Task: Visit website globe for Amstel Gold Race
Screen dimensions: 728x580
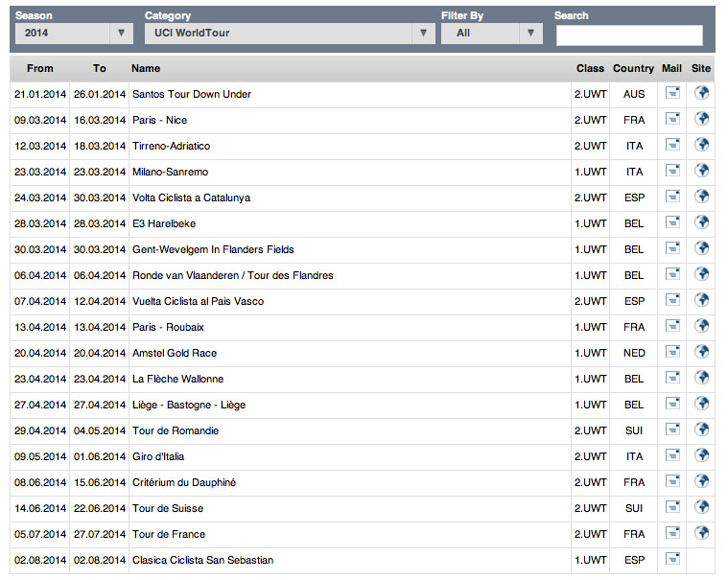Action: click(x=701, y=352)
